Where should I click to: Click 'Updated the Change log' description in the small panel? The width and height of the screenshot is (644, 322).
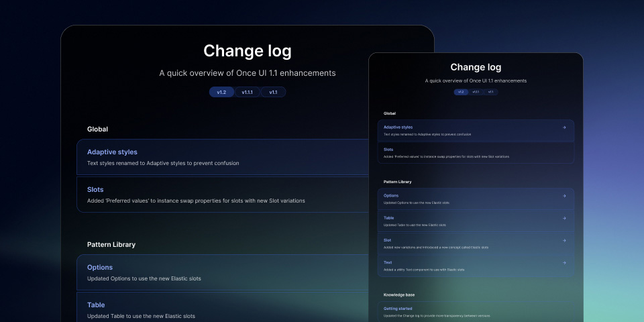(x=437, y=316)
